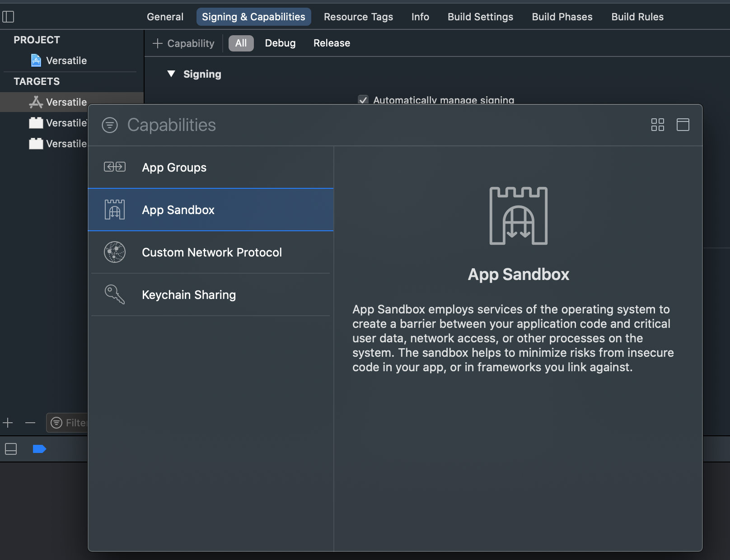Open the Build Phases tab

[x=562, y=17]
